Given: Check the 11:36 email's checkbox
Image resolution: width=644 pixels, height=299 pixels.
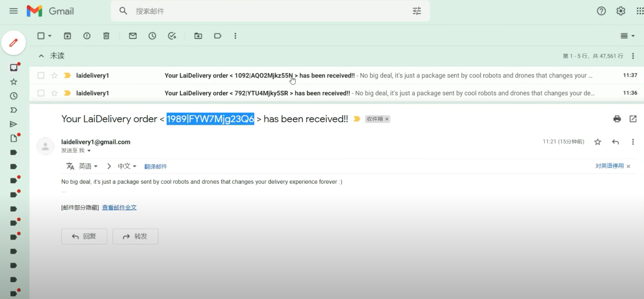Looking at the screenshot, I should 41,93.
